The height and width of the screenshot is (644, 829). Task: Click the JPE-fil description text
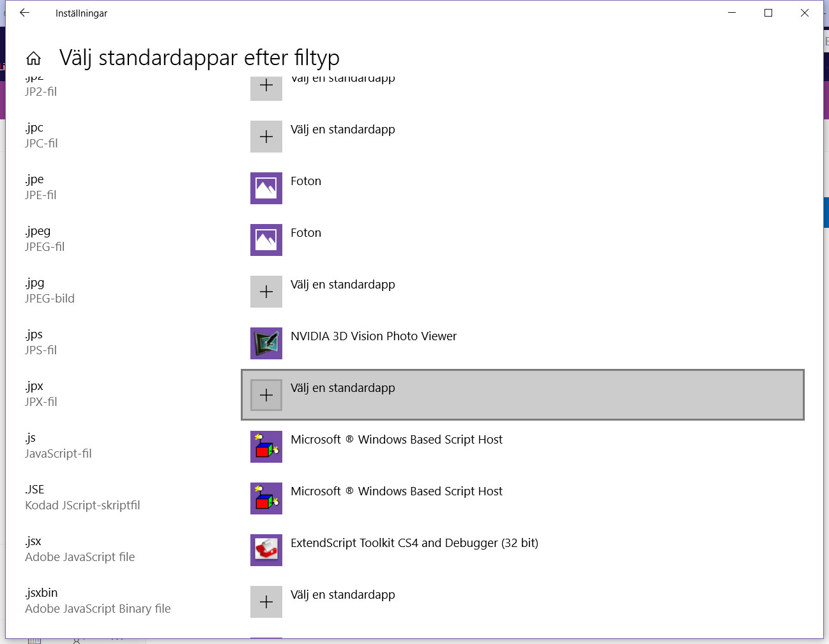click(x=41, y=195)
